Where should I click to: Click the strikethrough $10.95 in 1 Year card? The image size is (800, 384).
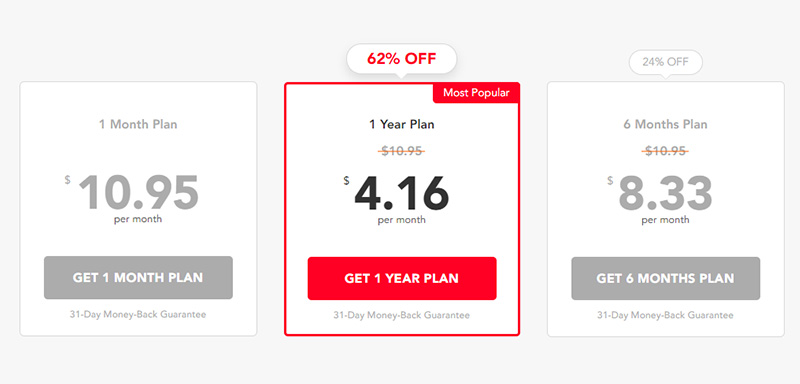402,151
